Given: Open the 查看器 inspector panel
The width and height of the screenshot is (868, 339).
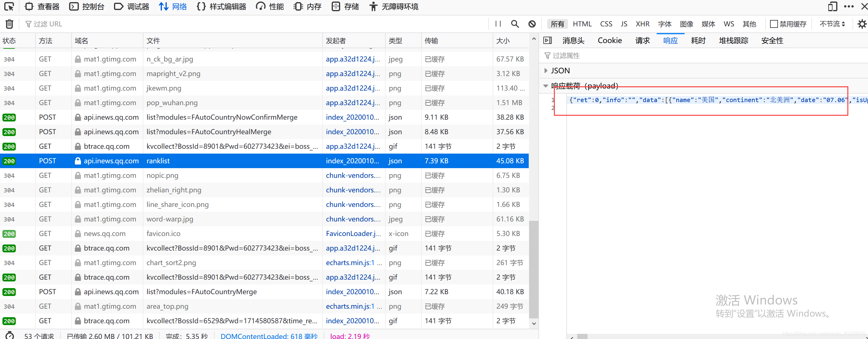Looking at the screenshot, I should 42,6.
